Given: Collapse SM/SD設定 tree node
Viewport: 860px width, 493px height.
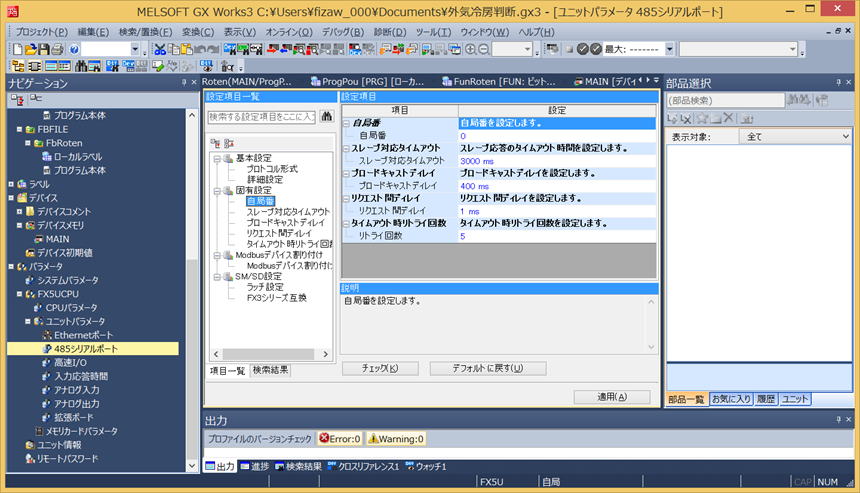Looking at the screenshot, I should pos(217,277).
